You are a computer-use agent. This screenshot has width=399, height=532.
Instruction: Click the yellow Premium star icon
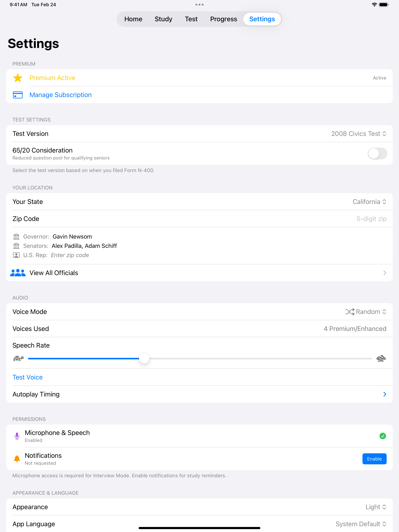click(x=18, y=78)
